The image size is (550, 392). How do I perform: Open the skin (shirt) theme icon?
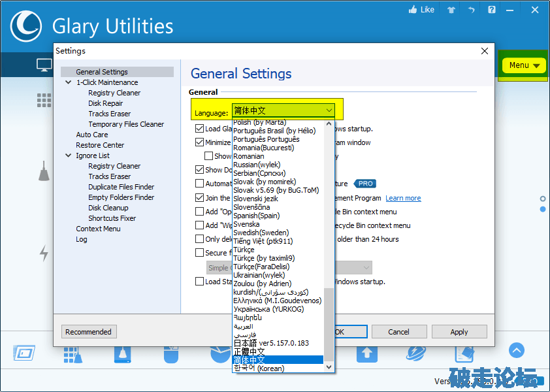click(451, 10)
